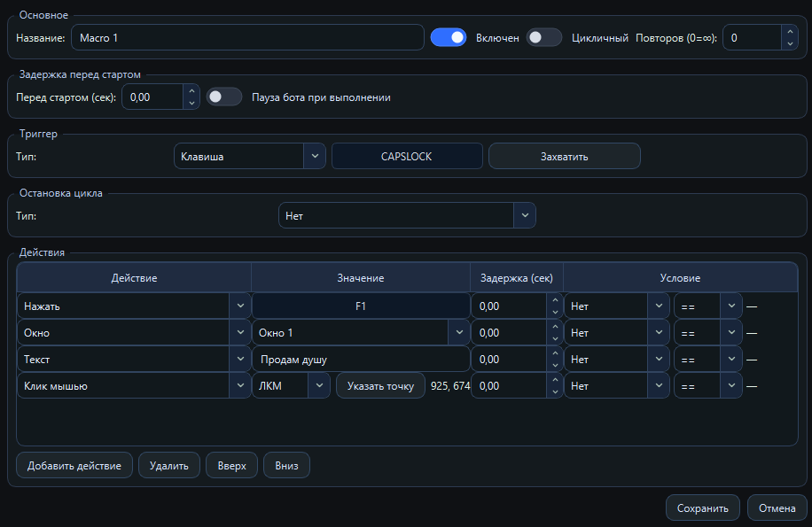
Task: Click the macro name field showing "Macro 1"
Action: (x=248, y=37)
